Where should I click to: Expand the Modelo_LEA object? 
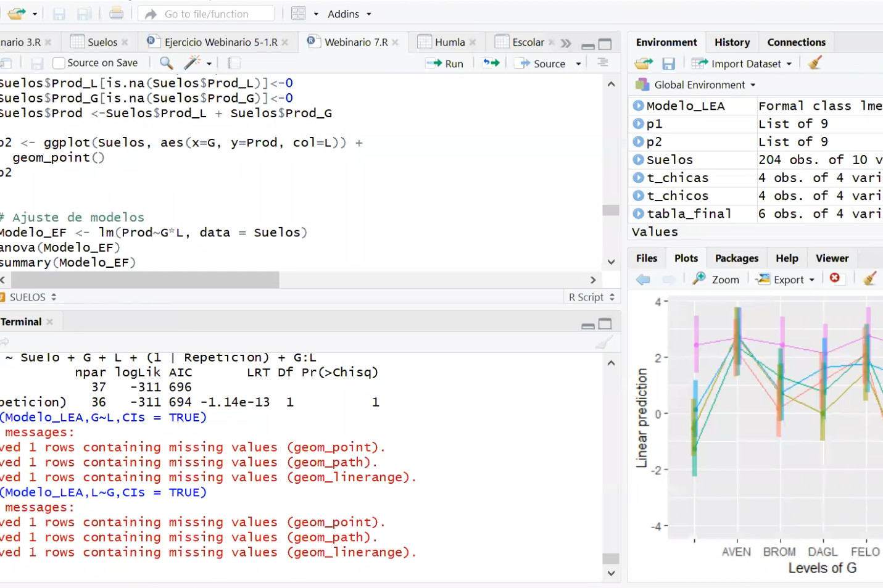(638, 106)
